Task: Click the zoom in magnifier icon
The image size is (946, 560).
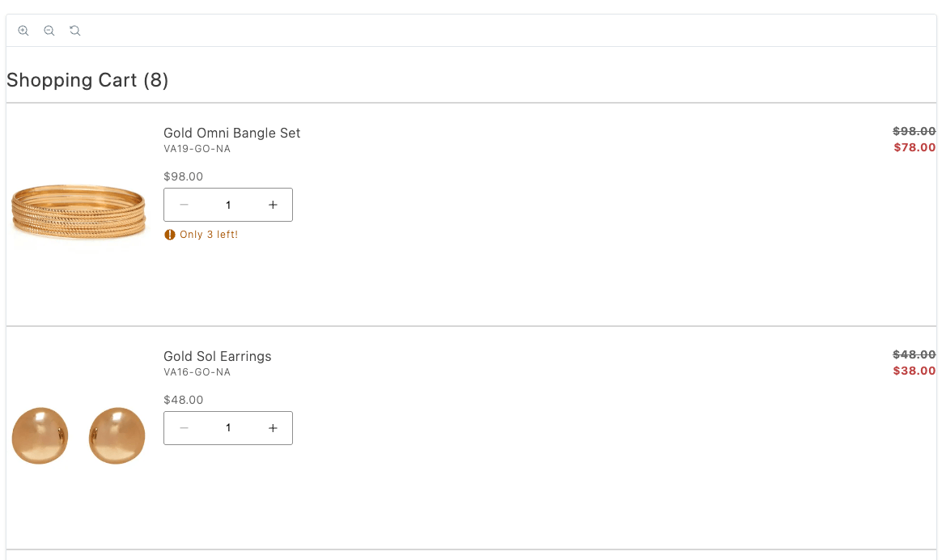Action: [x=23, y=31]
